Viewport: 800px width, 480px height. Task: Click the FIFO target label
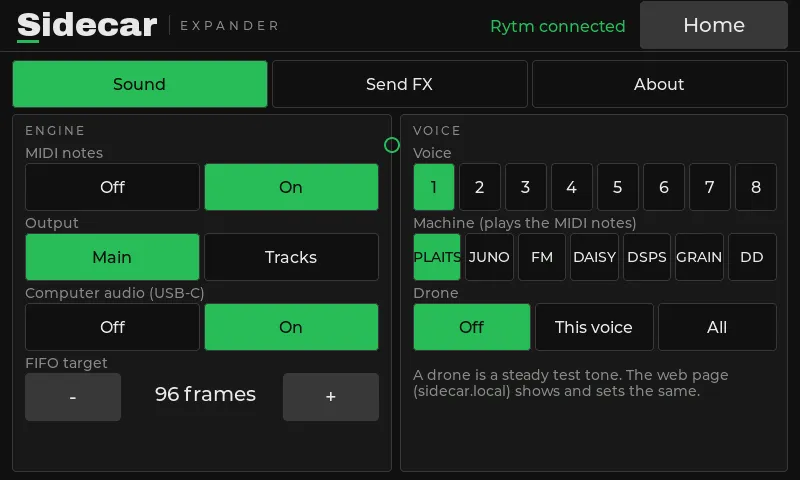point(66,363)
